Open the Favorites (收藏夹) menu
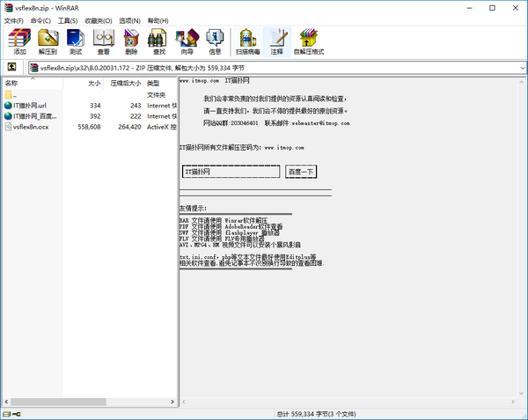 point(99,21)
